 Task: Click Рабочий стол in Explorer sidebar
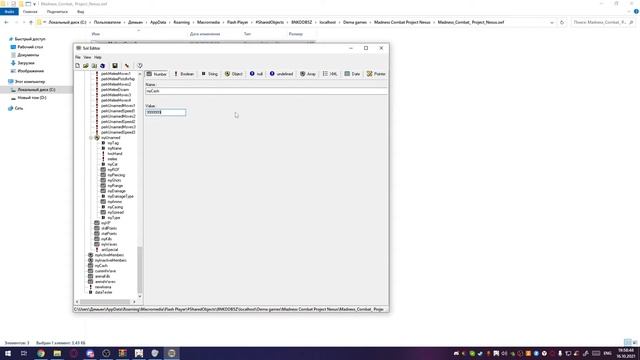[30, 47]
